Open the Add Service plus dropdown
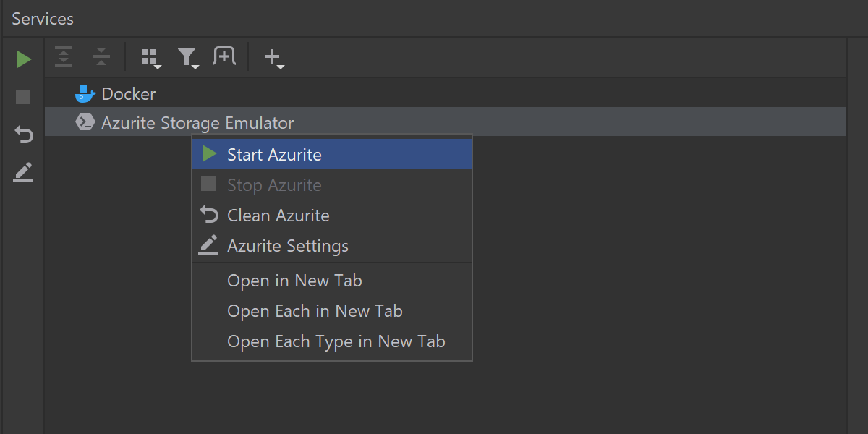Viewport: 868px width, 434px height. pos(273,57)
